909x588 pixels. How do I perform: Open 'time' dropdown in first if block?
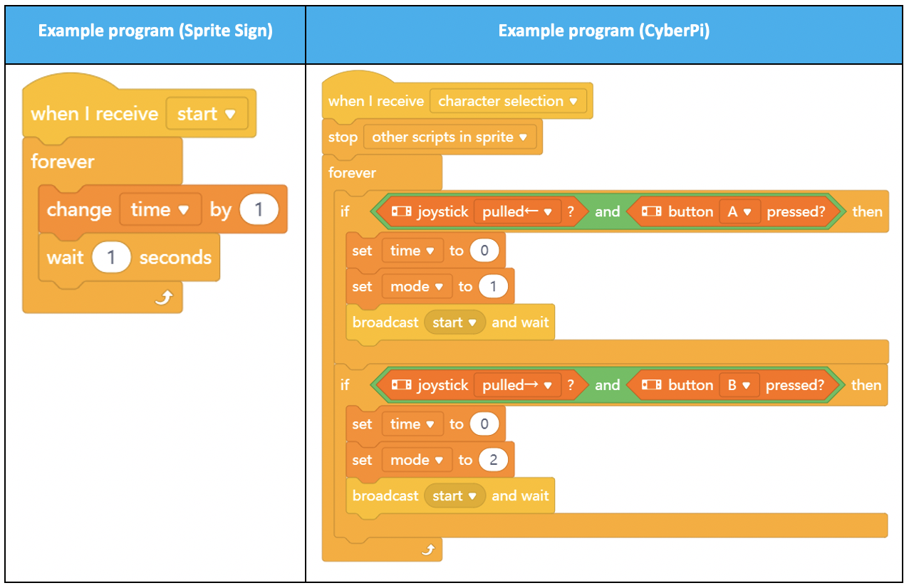412,251
